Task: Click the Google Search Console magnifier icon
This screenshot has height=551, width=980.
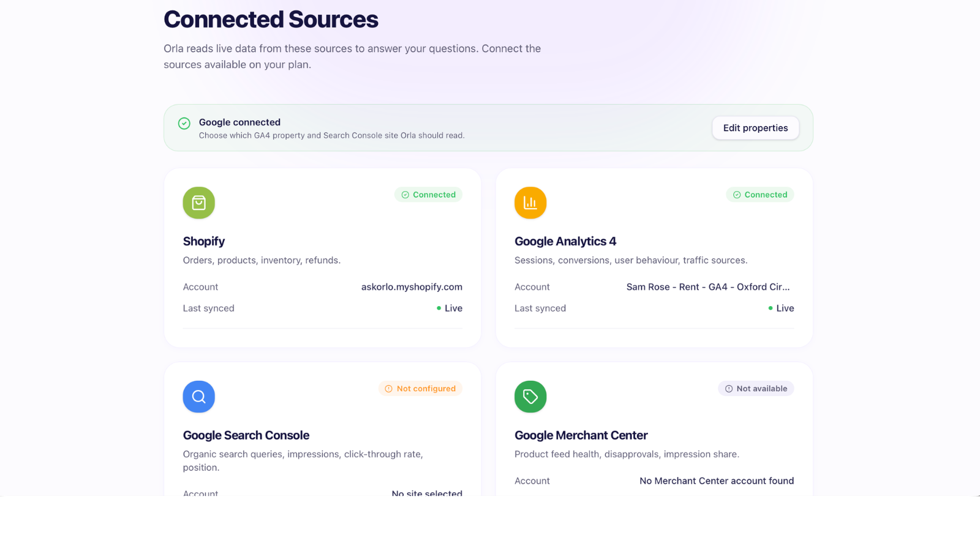Action: [x=198, y=397]
